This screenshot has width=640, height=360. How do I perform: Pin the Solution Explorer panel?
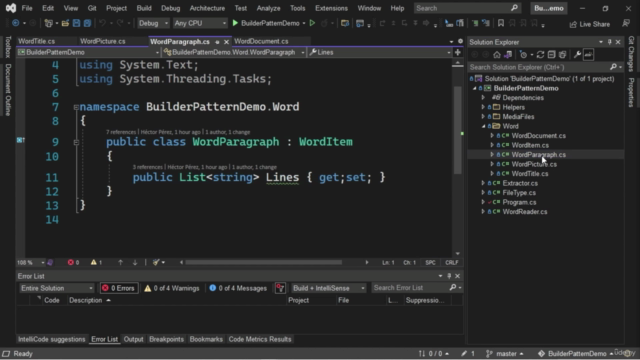(x=609, y=42)
